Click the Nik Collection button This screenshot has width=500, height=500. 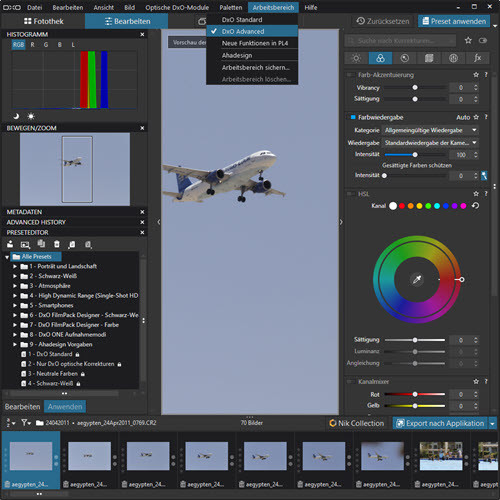357,423
